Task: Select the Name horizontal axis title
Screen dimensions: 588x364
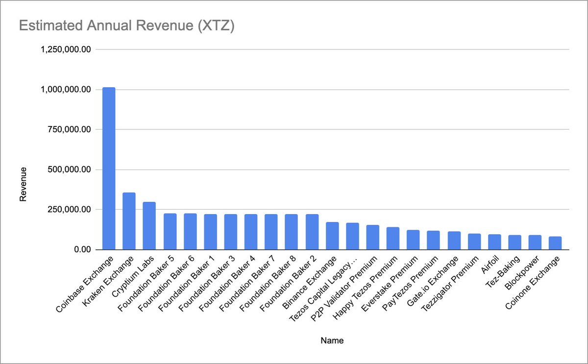Action: point(333,341)
